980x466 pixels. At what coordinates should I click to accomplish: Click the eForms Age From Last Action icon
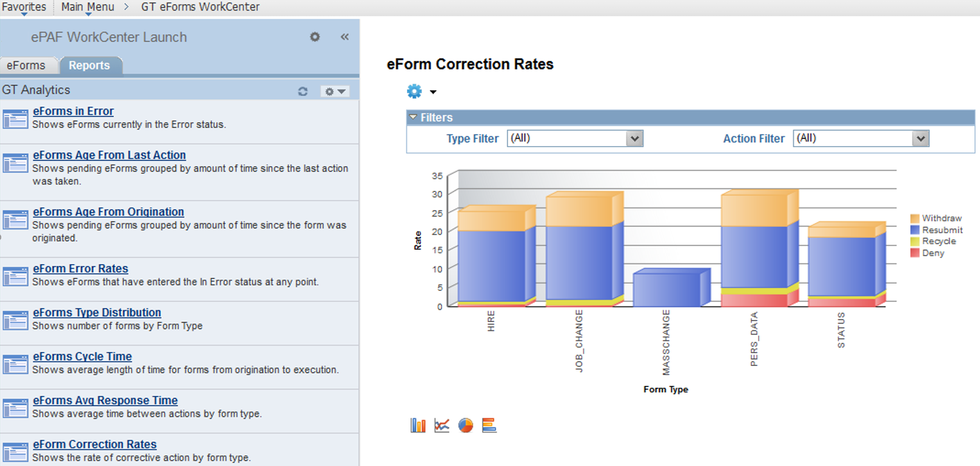15,164
